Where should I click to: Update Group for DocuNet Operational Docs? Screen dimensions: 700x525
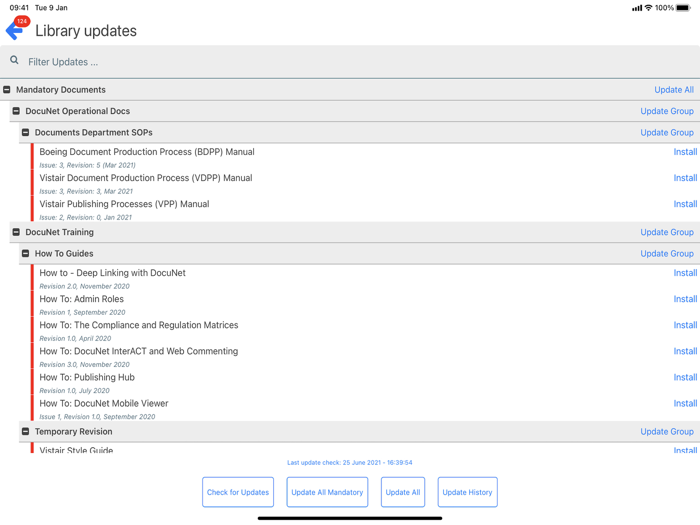[x=667, y=111]
